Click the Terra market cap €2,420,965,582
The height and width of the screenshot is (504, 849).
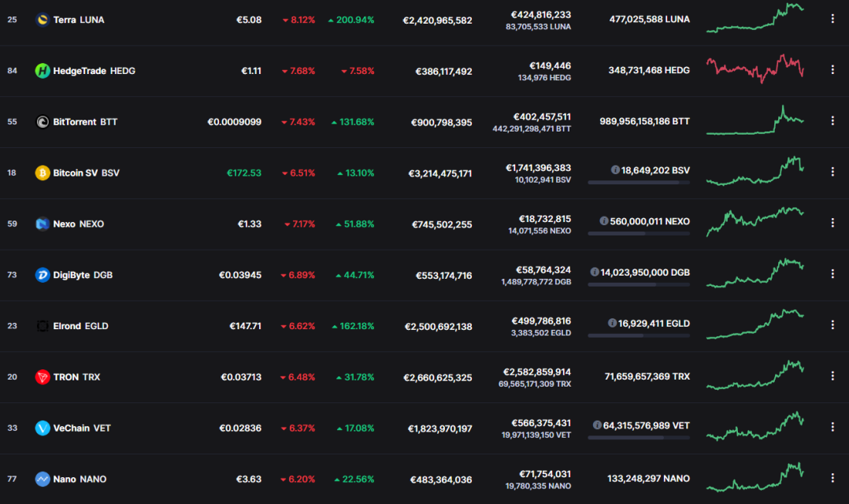437,20
